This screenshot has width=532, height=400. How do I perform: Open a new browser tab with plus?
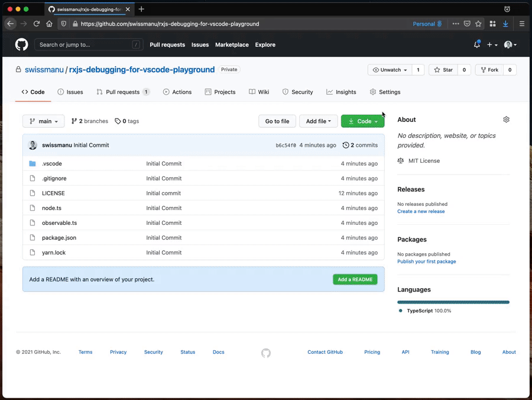click(x=141, y=9)
